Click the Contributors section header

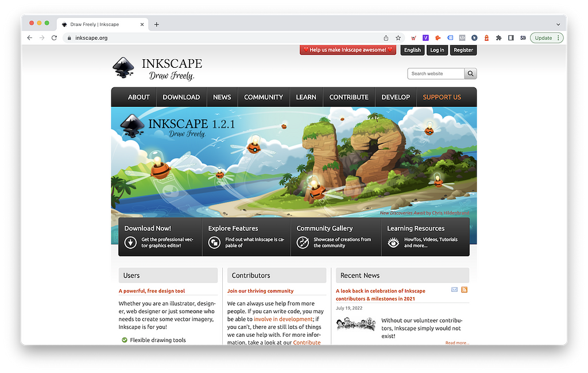tap(277, 275)
